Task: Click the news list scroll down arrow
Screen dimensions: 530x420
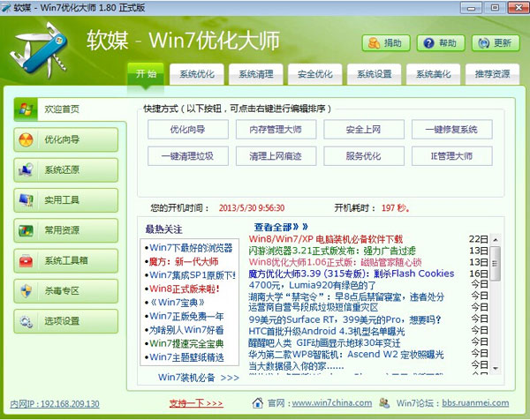Action: [496, 368]
